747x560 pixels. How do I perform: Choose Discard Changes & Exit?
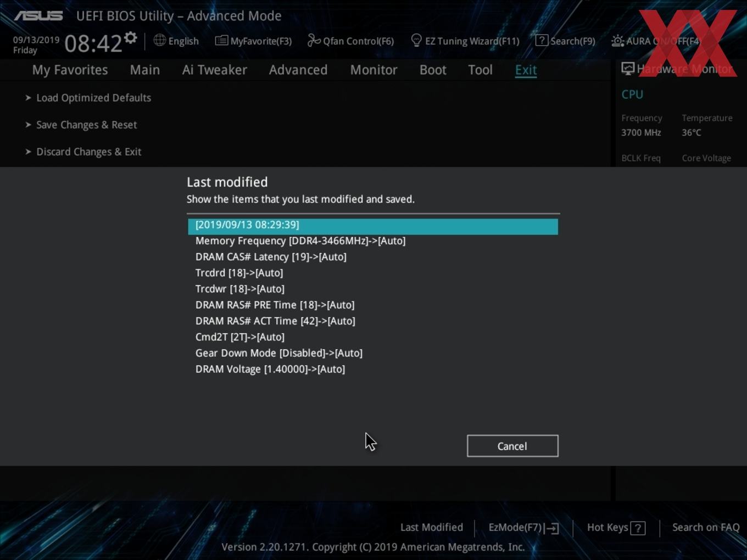tap(88, 152)
